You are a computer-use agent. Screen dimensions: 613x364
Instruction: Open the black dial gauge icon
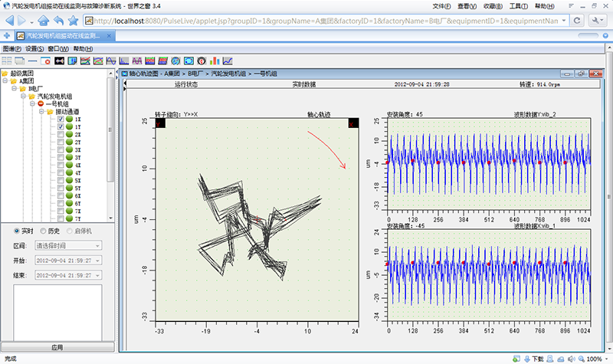[x=202, y=61]
